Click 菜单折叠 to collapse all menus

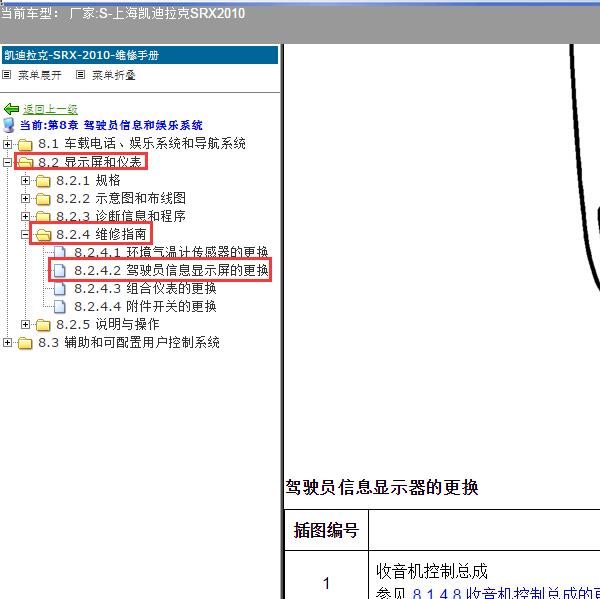pos(114,75)
